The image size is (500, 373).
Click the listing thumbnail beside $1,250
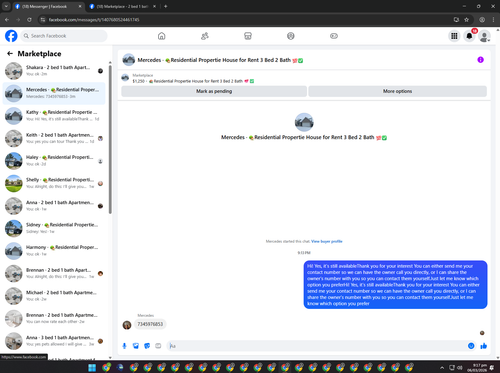(x=125, y=78)
